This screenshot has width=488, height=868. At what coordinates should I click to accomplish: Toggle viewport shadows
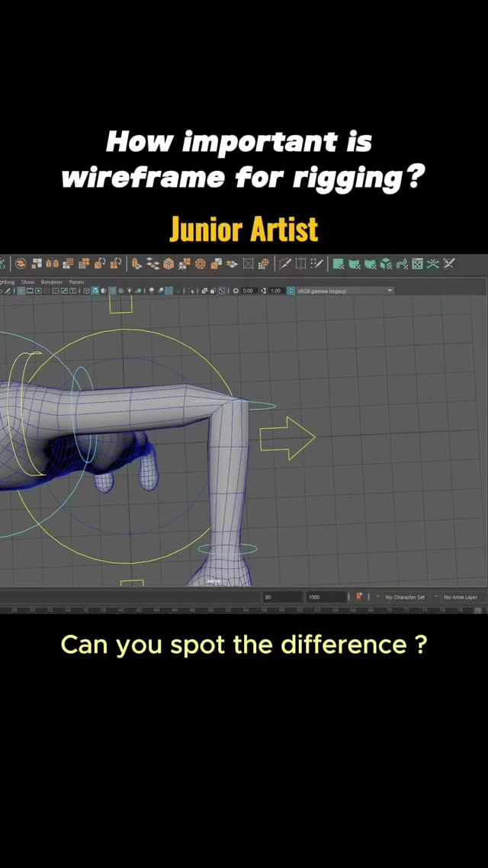pos(138,291)
